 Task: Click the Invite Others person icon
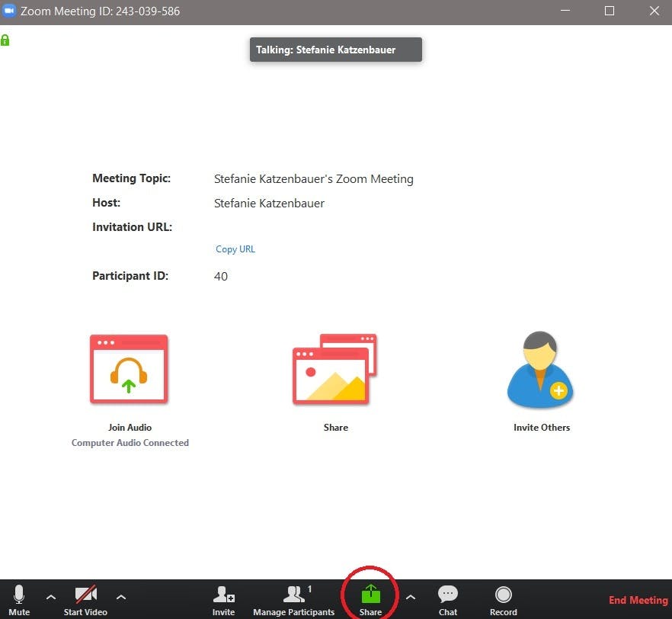point(540,369)
